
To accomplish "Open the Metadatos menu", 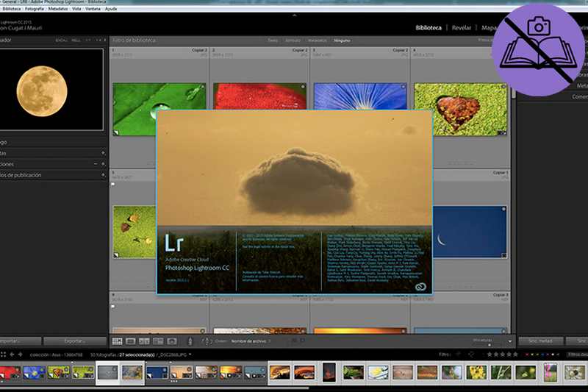I will coord(58,9).
